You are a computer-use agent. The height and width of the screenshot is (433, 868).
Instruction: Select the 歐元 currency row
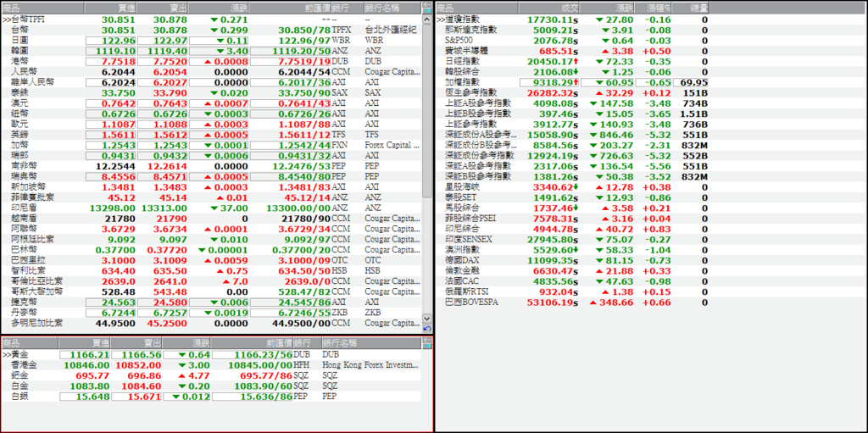tap(211, 124)
